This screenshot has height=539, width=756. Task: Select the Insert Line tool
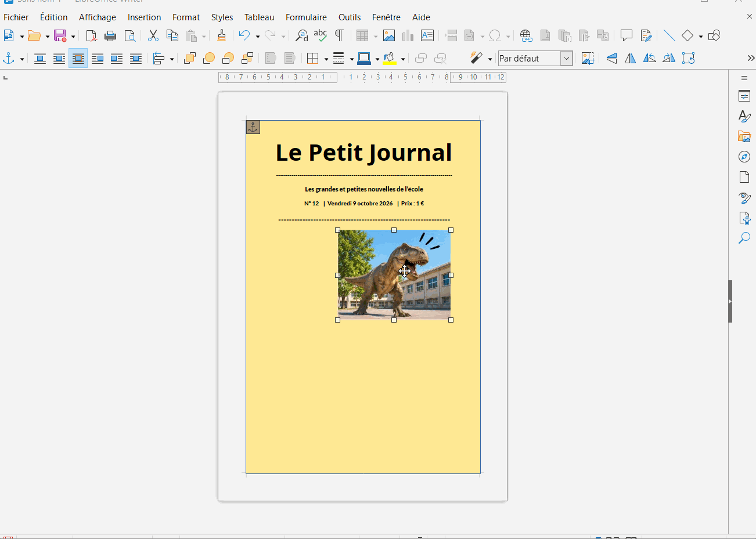point(669,36)
